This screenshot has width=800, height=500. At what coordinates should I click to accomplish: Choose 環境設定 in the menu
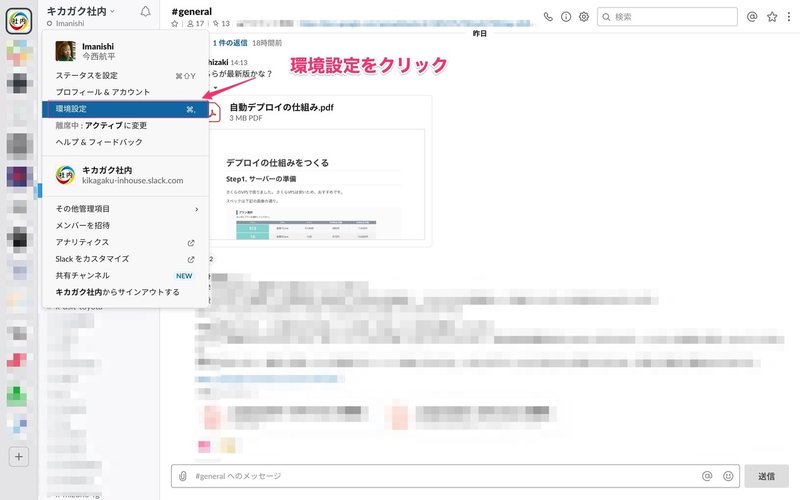click(125, 109)
